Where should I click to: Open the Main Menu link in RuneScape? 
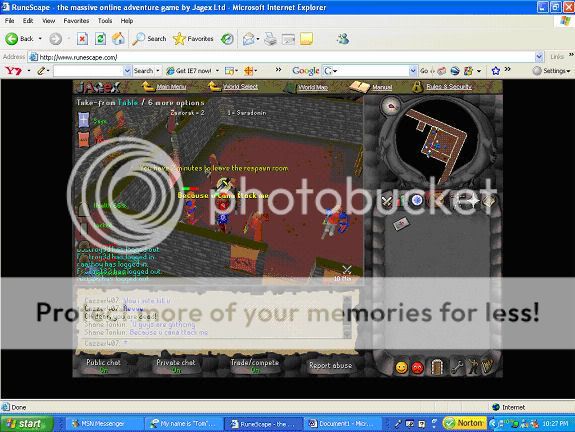point(171,87)
